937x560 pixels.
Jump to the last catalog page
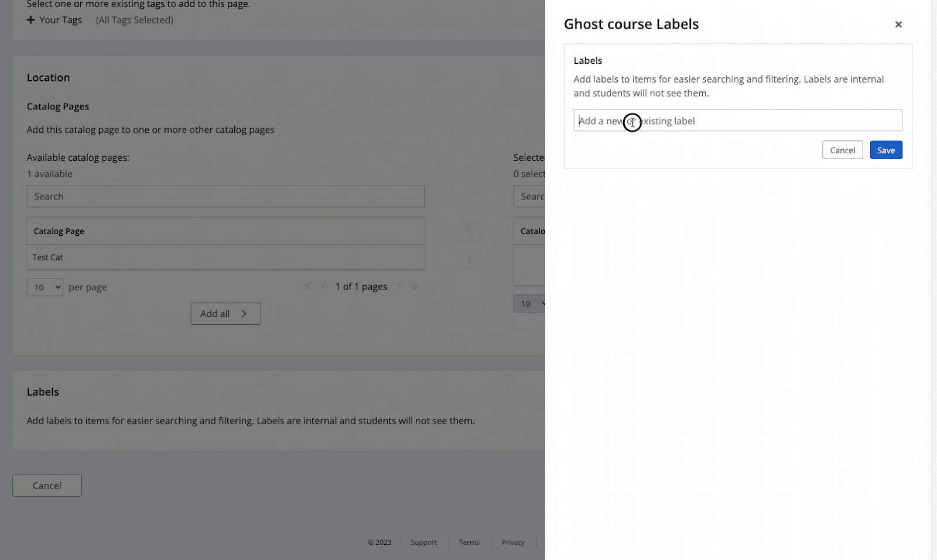(x=415, y=286)
